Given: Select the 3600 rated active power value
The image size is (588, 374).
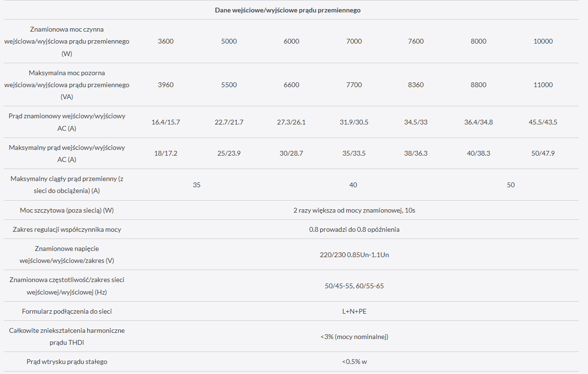Looking at the screenshot, I should click(x=166, y=41).
